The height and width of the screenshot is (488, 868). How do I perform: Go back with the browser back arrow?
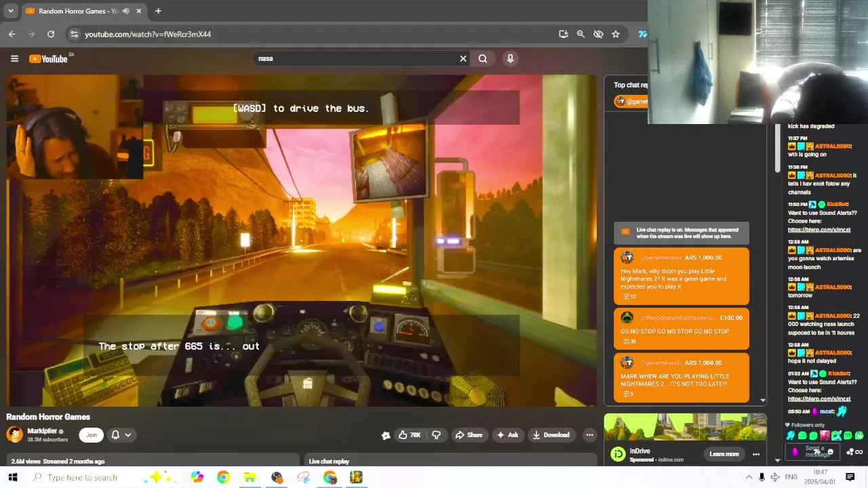click(x=12, y=34)
